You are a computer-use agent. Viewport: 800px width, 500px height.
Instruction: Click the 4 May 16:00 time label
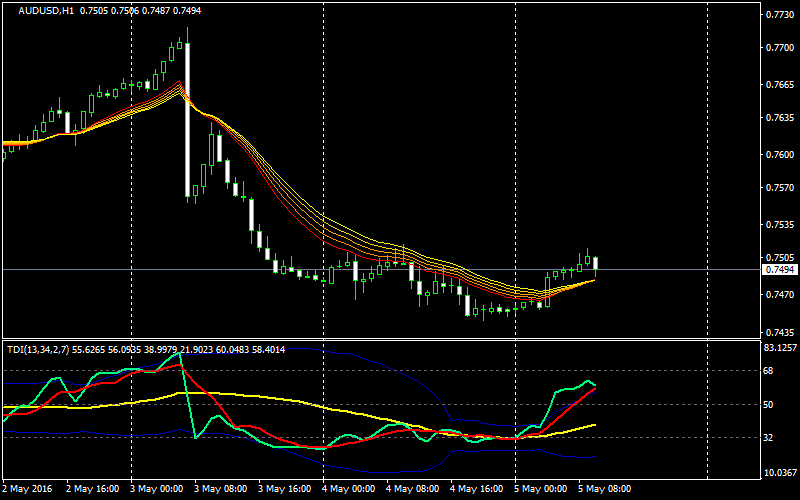pyautogui.click(x=476, y=489)
